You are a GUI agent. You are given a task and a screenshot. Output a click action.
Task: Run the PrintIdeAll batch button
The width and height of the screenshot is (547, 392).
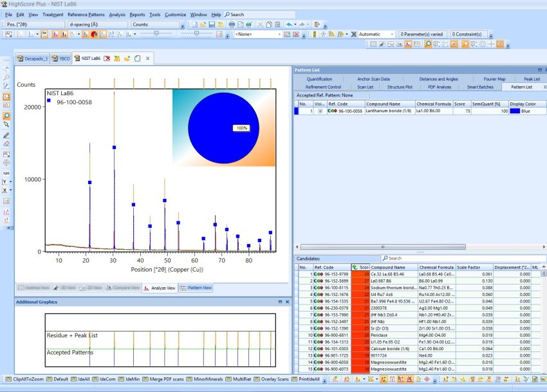click(x=306, y=379)
